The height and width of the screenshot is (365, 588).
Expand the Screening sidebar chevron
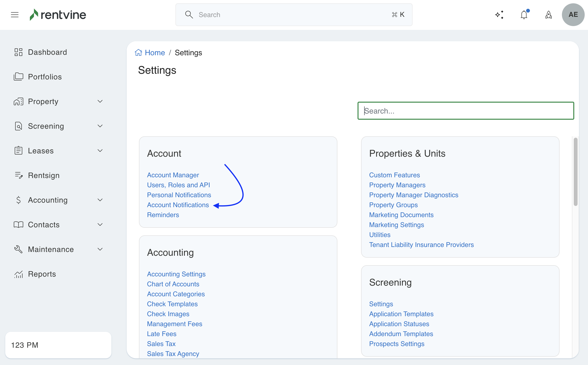click(100, 126)
